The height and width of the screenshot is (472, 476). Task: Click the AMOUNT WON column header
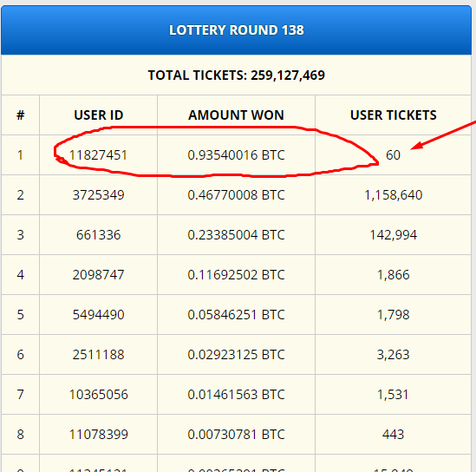point(236,115)
